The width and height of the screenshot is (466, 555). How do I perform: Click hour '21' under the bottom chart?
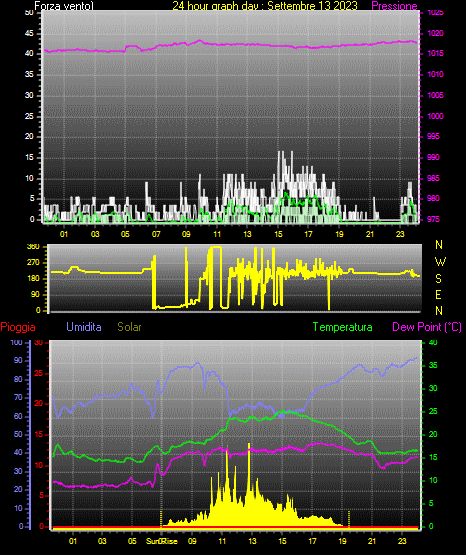click(372, 541)
